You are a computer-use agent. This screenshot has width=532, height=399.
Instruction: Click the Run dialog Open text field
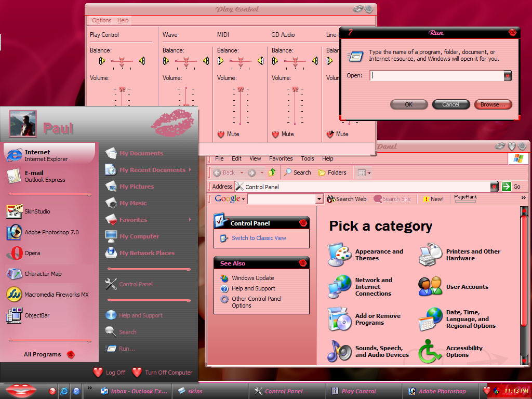point(437,76)
